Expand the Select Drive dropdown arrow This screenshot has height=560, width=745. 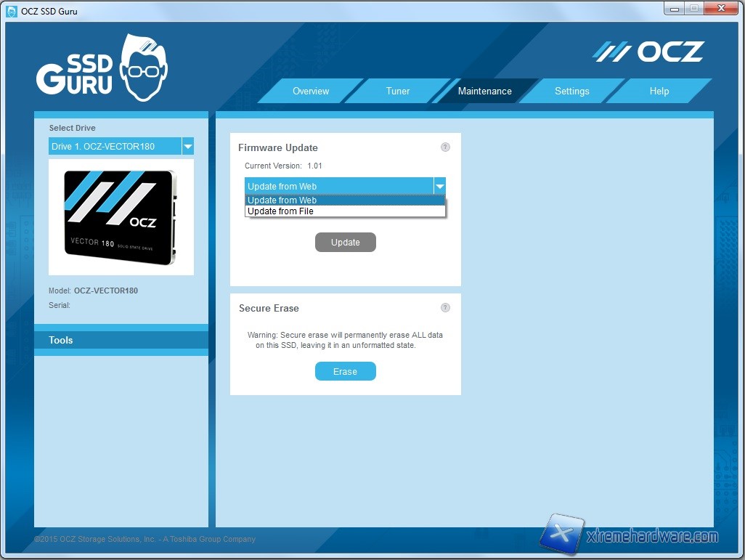[188, 147]
